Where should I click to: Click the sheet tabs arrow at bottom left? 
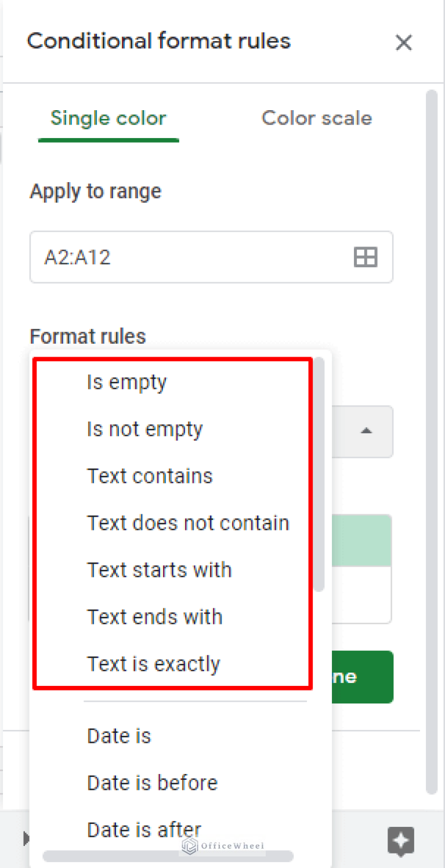click(26, 838)
